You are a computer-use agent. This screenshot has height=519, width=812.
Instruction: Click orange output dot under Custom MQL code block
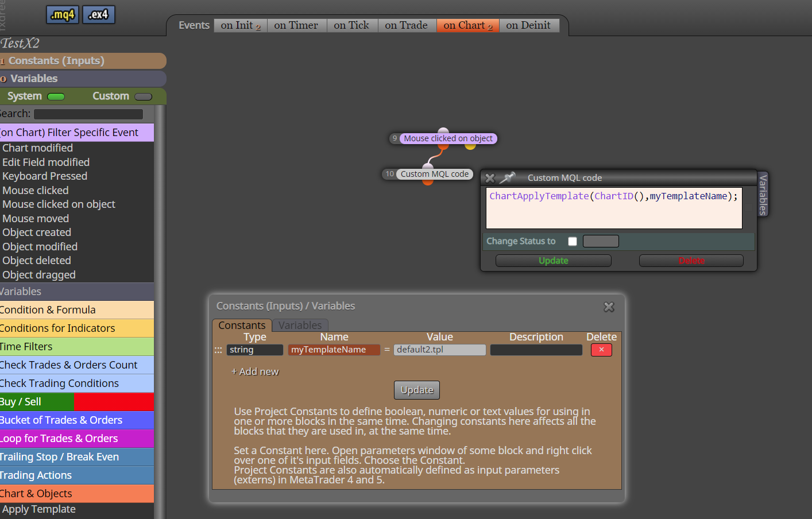[428, 182]
